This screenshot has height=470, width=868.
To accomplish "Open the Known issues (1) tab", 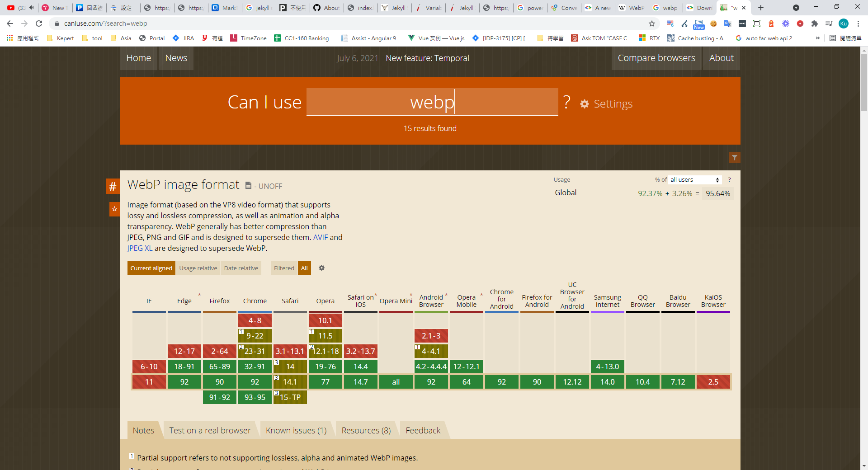I will click(296, 431).
